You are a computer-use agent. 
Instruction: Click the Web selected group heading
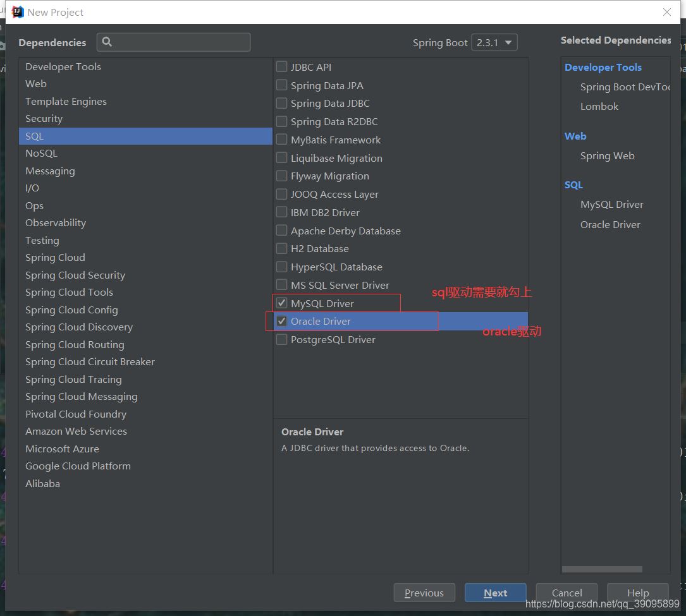tap(575, 136)
